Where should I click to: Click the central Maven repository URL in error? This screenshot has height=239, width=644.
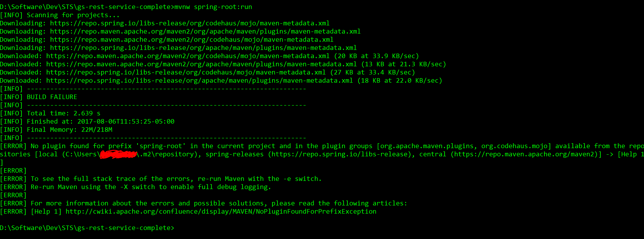(x=524, y=154)
